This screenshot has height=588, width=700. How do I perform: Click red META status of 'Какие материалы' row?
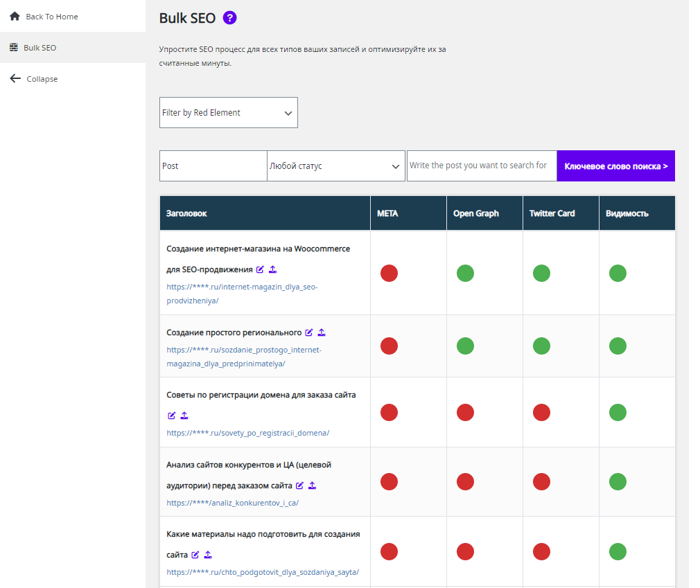click(389, 551)
